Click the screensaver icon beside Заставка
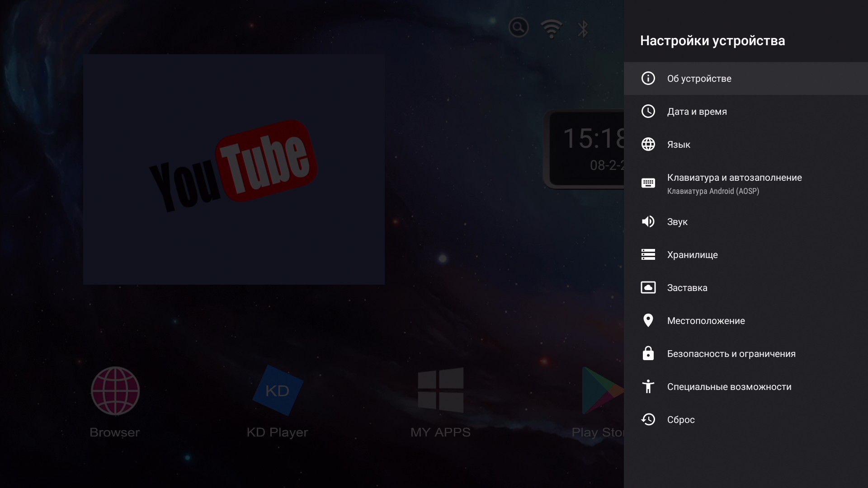The image size is (868, 488). [648, 287]
